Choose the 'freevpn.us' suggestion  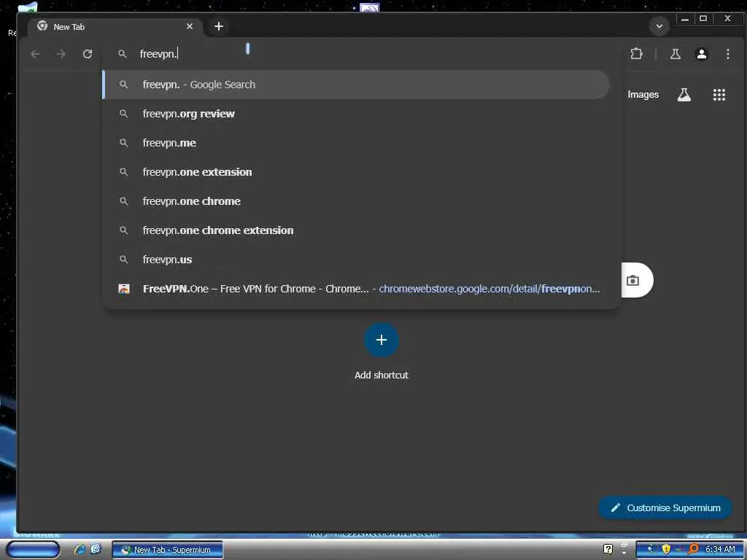click(356, 260)
